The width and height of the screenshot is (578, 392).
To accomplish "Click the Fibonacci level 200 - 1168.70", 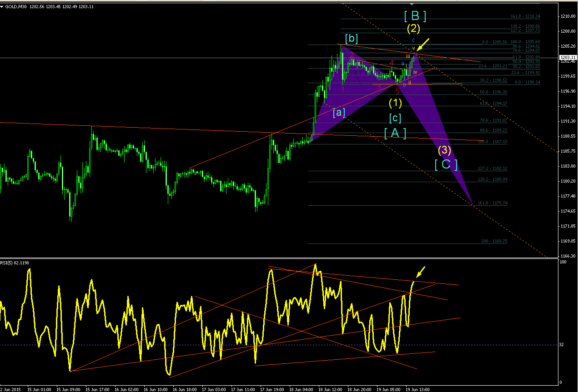I will (495, 241).
